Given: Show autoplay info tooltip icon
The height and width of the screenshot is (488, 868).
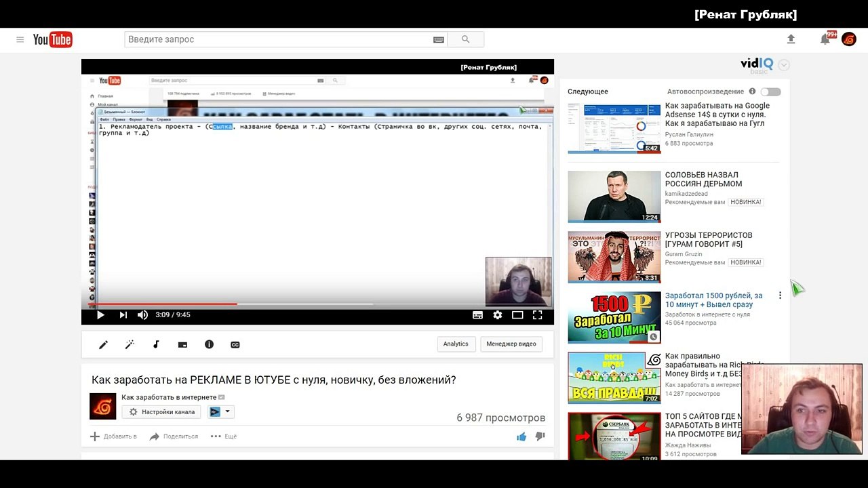Looking at the screenshot, I should tap(752, 91).
